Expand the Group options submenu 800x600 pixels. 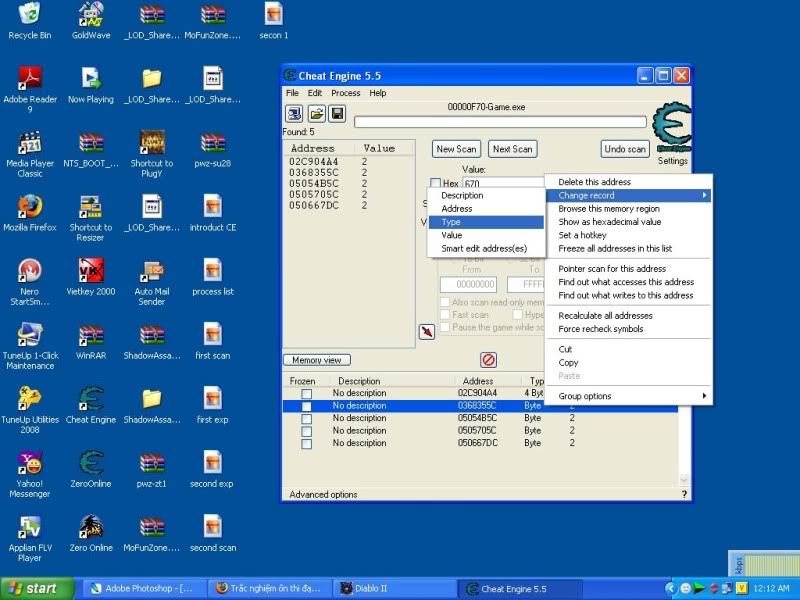click(x=629, y=396)
